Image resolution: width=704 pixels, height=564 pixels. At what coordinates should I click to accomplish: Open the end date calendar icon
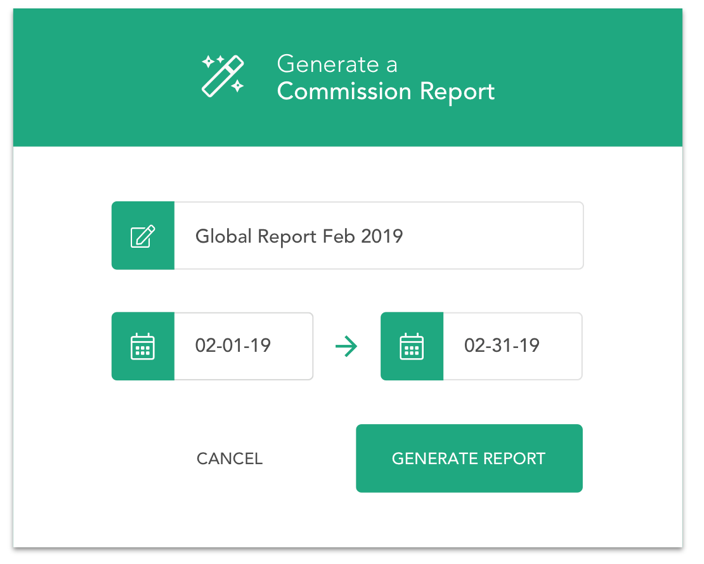coord(412,347)
